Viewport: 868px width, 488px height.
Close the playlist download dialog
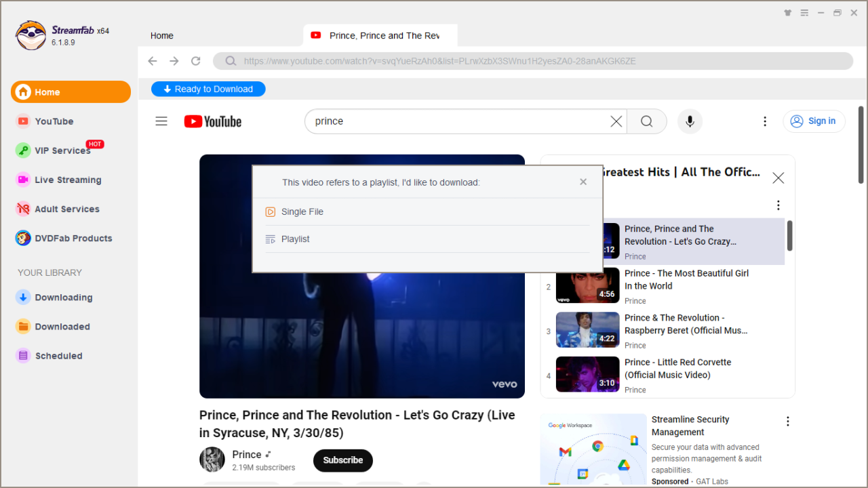click(583, 182)
